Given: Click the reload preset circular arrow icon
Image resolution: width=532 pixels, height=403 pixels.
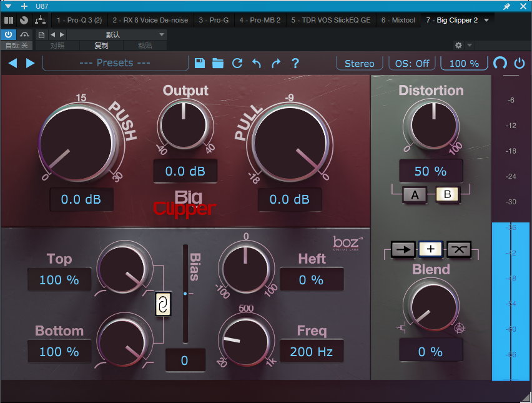Looking at the screenshot, I should click(237, 63).
